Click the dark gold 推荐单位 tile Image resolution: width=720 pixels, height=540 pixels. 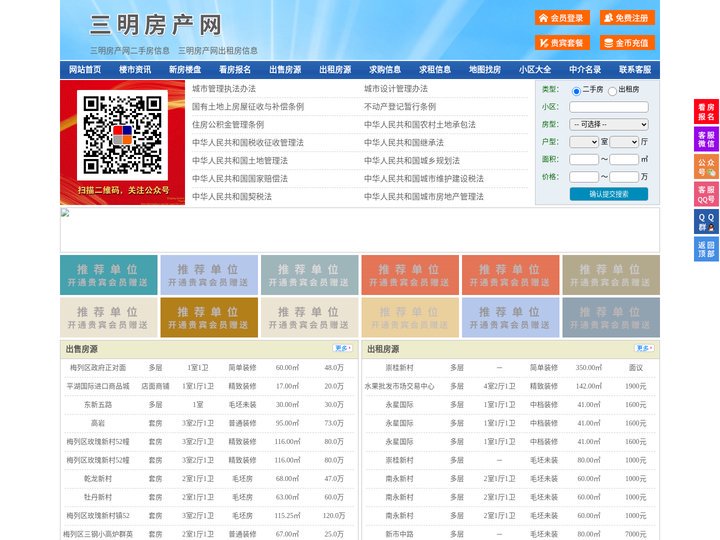pyautogui.click(x=209, y=317)
